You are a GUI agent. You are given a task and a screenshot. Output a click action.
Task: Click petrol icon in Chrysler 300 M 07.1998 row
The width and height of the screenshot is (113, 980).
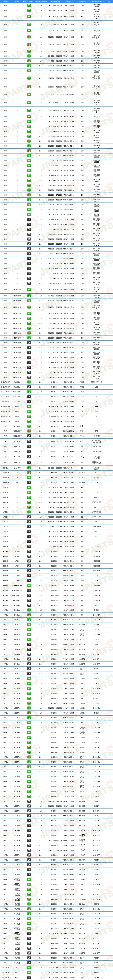coord(29,417)
